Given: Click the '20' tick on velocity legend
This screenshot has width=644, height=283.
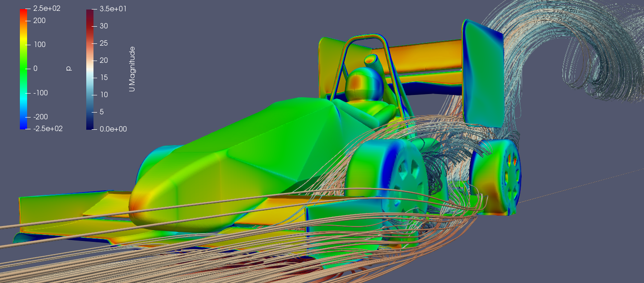Looking at the screenshot, I should [103, 60].
